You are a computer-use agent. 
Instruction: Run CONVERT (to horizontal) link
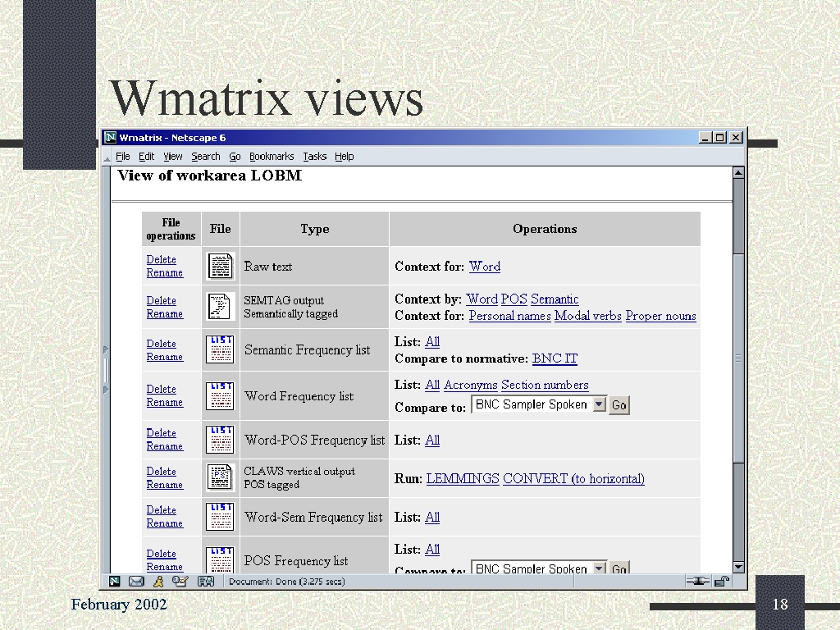pyautogui.click(x=573, y=478)
